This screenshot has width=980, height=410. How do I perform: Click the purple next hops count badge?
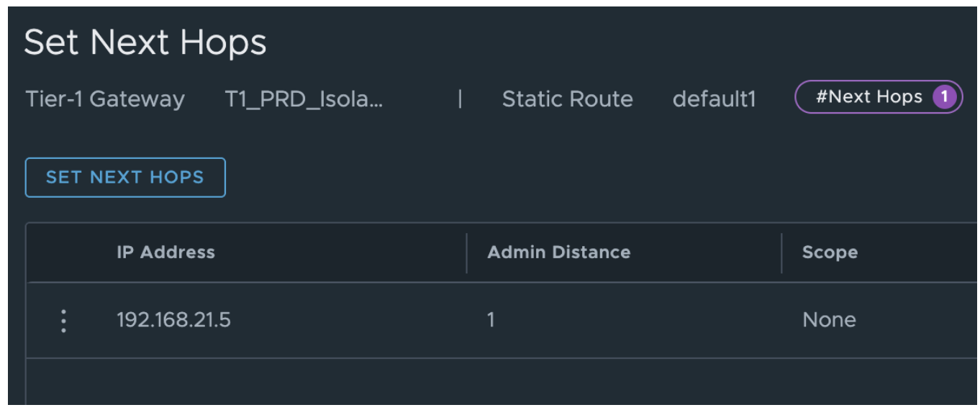click(x=945, y=97)
